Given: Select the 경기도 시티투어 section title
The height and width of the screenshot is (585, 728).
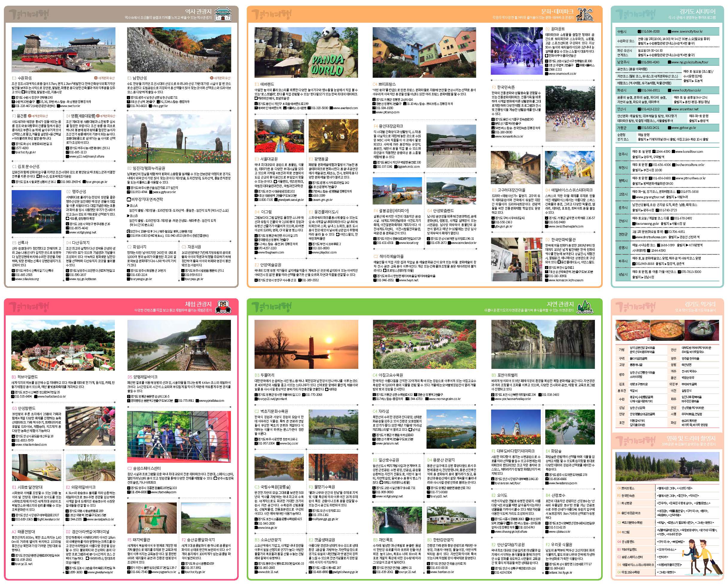Looking at the screenshot, I should pos(697,11).
